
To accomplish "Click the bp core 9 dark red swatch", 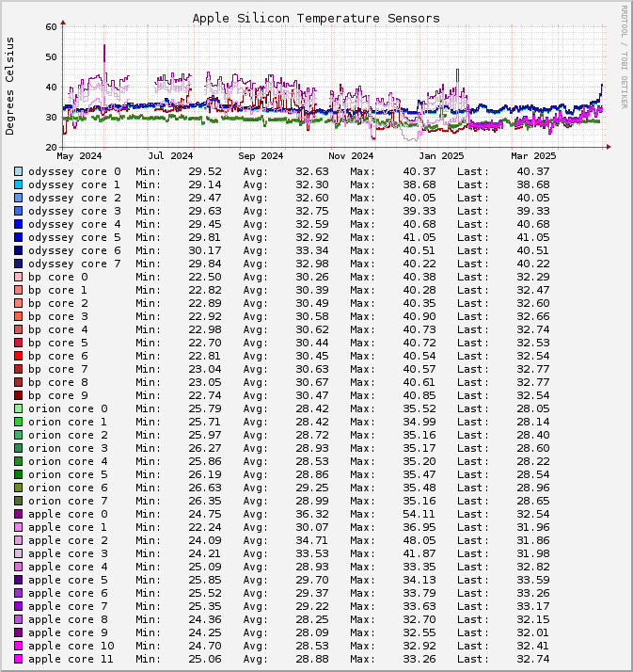I will click(18, 395).
